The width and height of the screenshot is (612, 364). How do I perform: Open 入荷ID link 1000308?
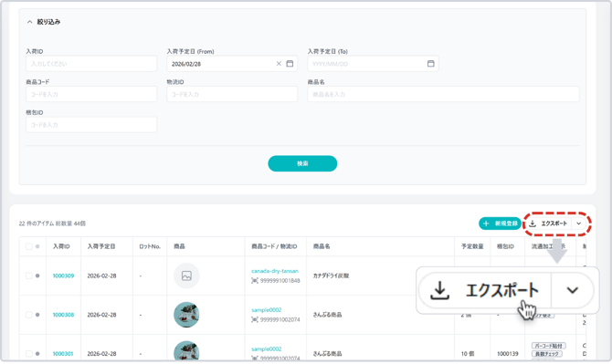click(63, 315)
